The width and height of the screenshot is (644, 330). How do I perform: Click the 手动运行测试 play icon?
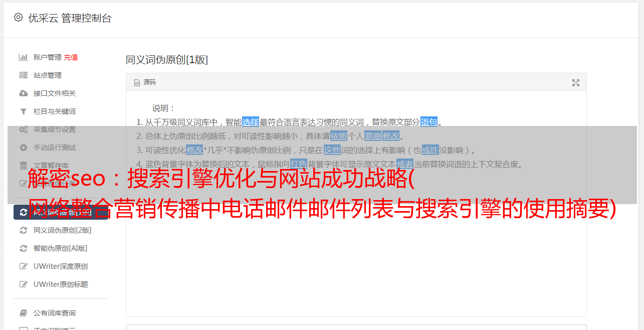click(23, 147)
